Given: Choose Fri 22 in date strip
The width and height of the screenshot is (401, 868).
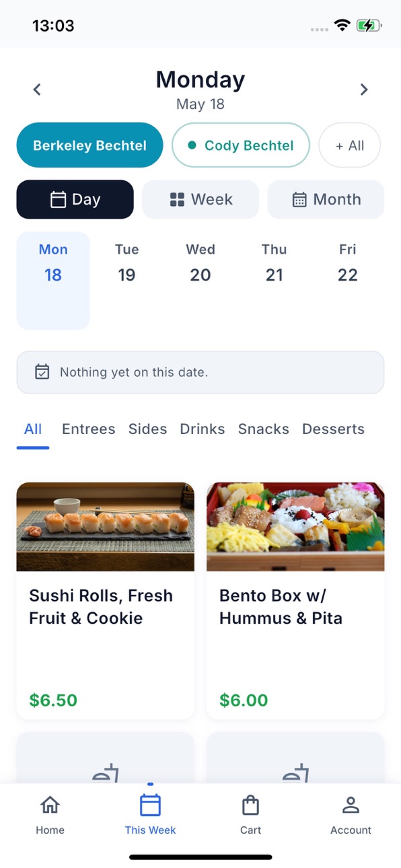Looking at the screenshot, I should (347, 263).
